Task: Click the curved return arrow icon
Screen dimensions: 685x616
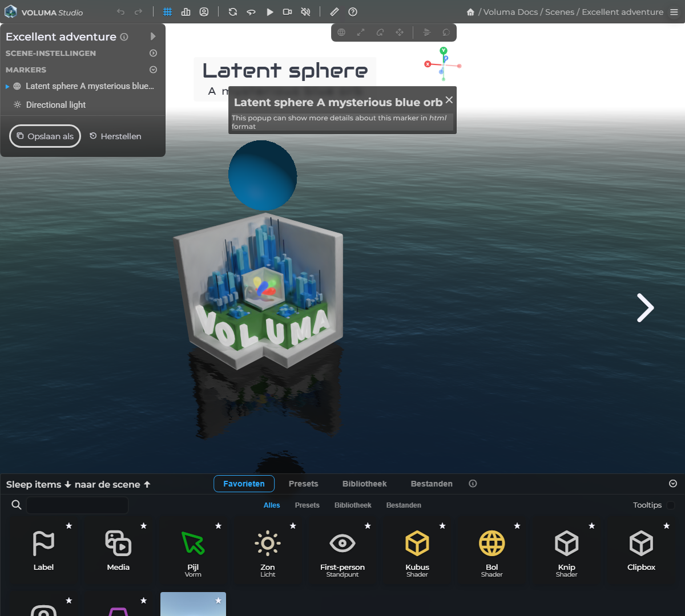Action: pyautogui.click(x=251, y=12)
